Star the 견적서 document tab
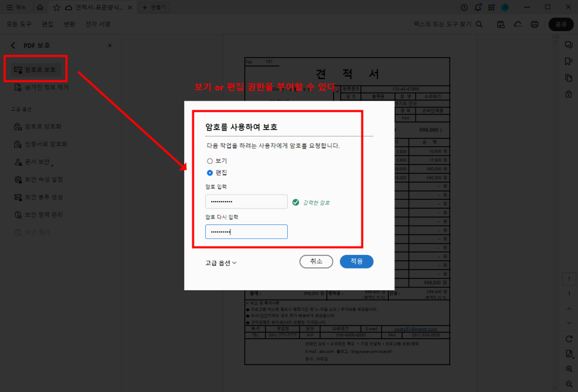This screenshot has width=578, height=392. click(x=56, y=7)
